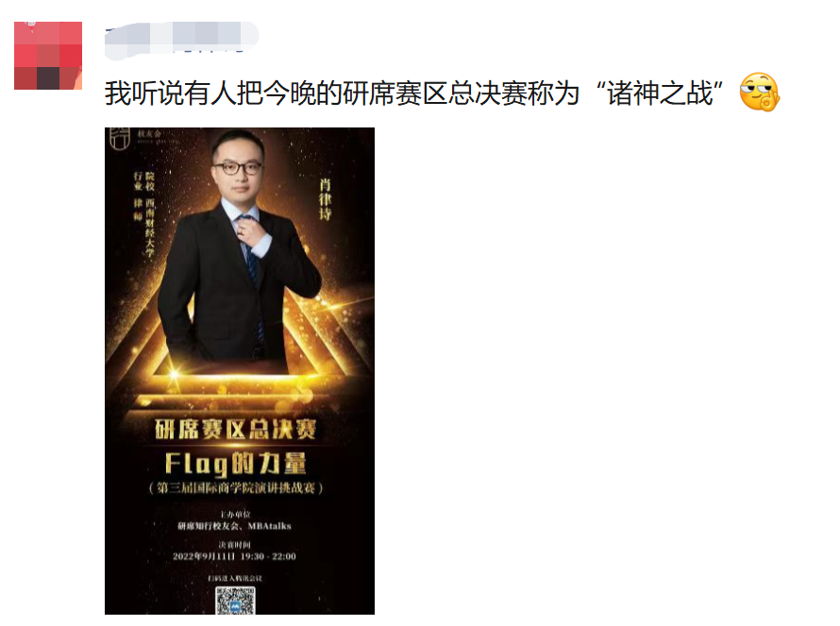Click the QR code at poster bottom
Viewport: 840px width, 626px height.
(235, 601)
